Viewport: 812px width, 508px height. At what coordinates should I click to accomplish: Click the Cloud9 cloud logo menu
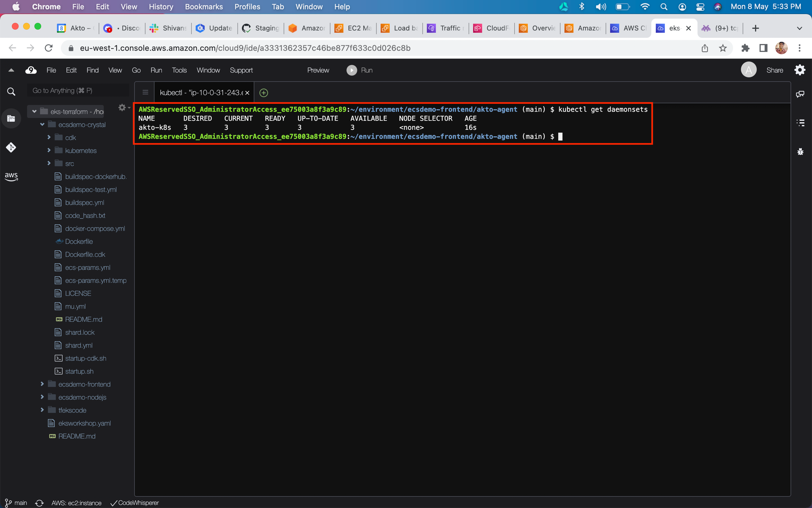tap(31, 70)
